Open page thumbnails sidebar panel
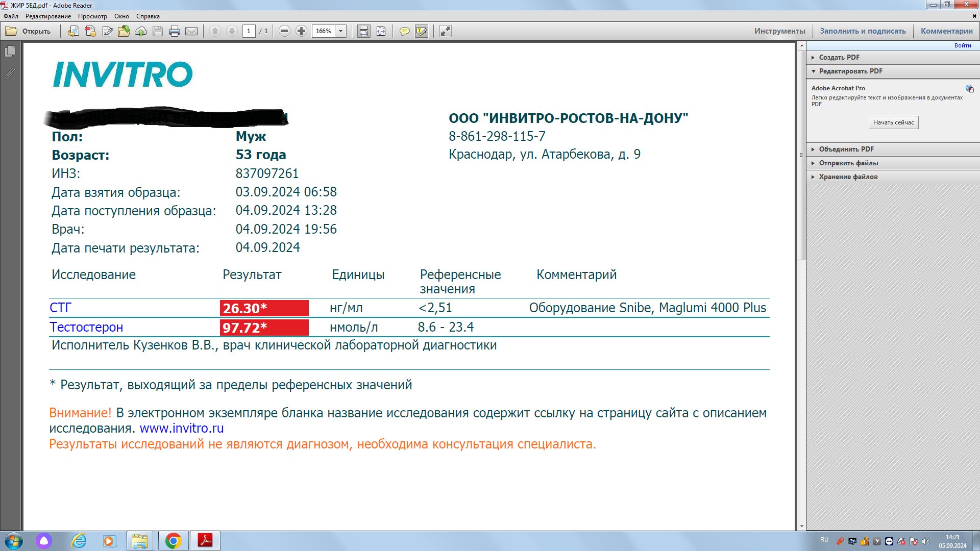 [10, 52]
